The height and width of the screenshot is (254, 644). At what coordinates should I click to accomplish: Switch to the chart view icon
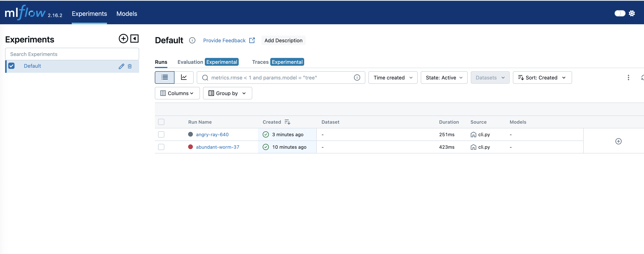click(184, 78)
